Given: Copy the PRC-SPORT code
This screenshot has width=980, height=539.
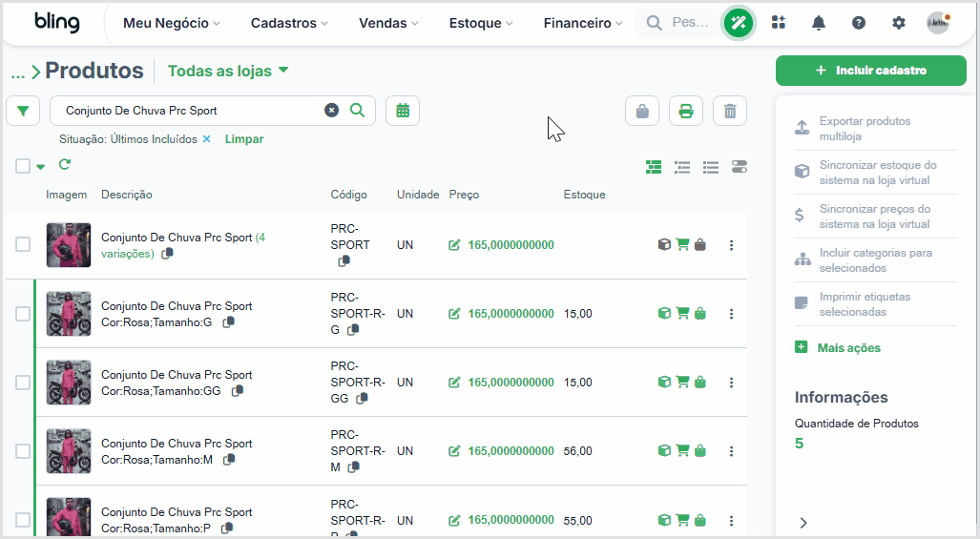Looking at the screenshot, I should point(344,261).
